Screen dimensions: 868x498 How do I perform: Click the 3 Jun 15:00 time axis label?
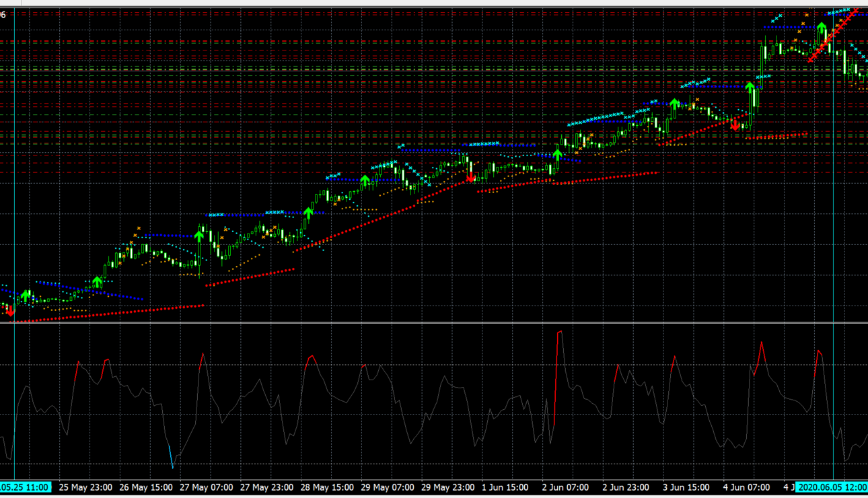[686, 487]
